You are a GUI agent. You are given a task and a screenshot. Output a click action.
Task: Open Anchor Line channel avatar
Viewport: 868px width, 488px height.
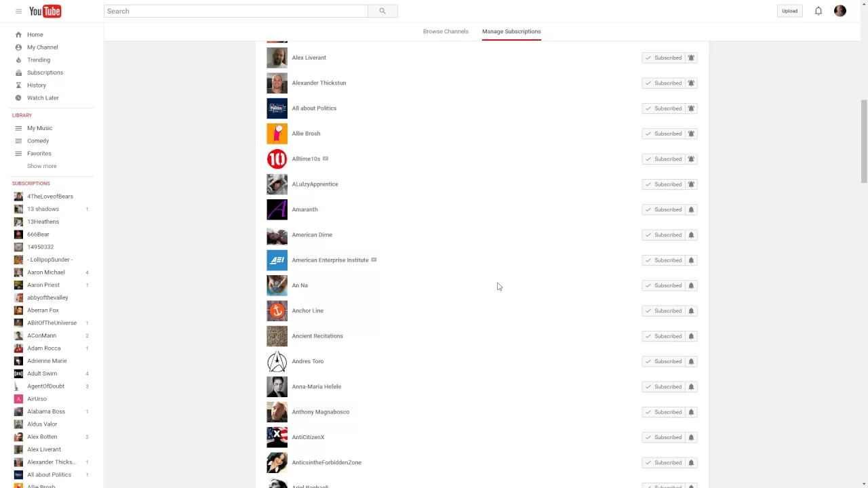click(277, 310)
